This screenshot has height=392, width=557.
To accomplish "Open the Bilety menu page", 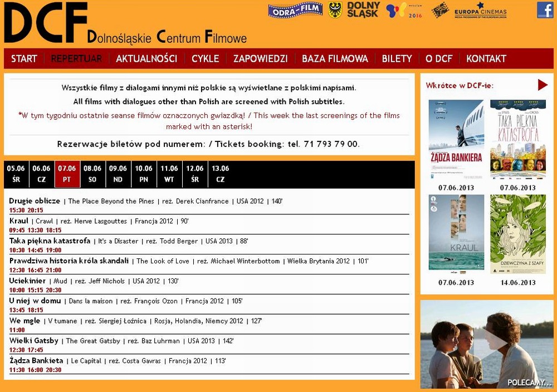I will click(x=397, y=58).
